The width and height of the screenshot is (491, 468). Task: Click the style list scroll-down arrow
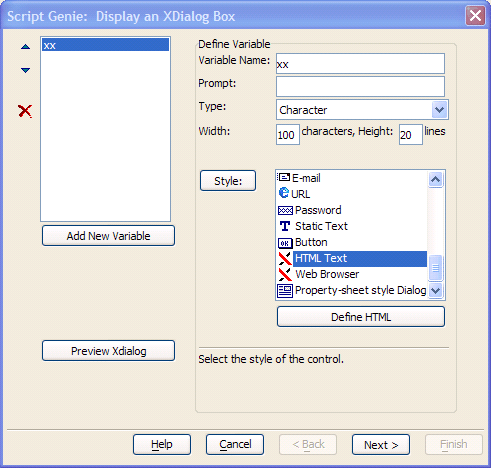tap(436, 290)
